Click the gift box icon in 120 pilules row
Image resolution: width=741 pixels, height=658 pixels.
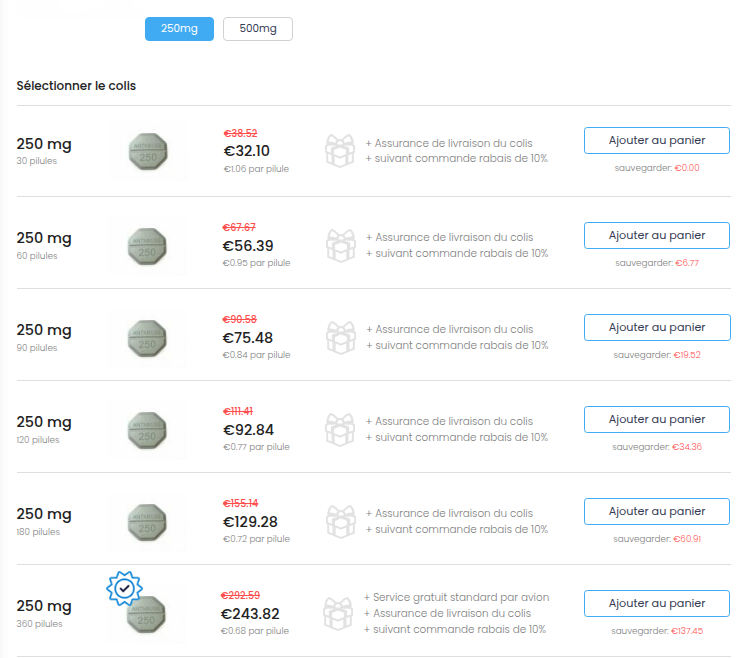point(340,428)
